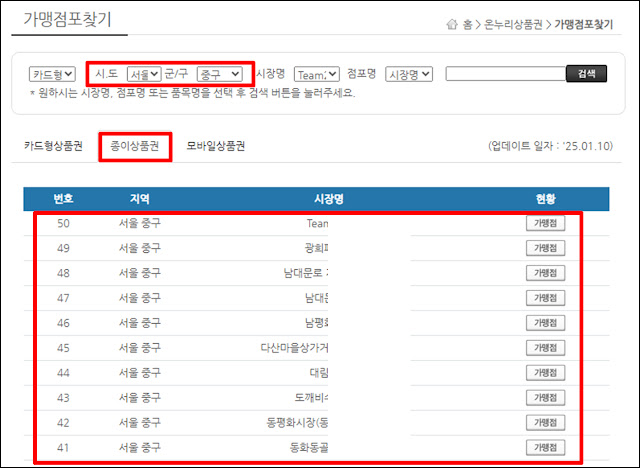Click market name 도깨비 in row 43
Viewport: 640px width, 468px height.
click(x=311, y=397)
